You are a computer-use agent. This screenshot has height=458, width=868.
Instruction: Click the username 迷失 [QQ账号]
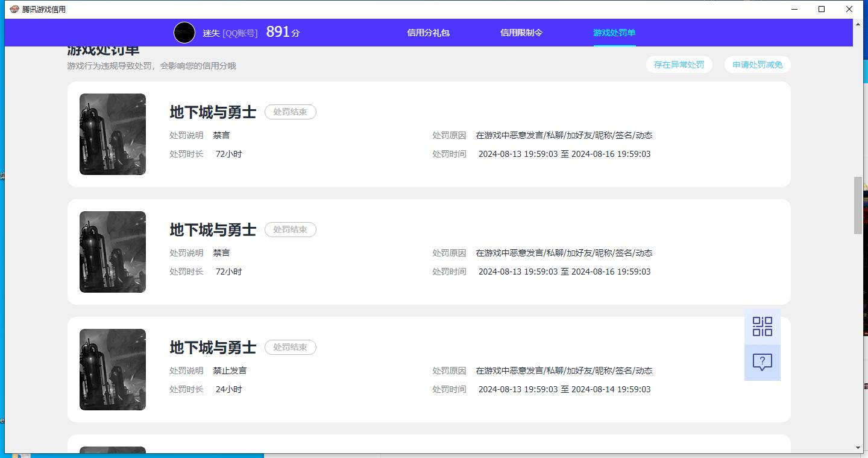(x=230, y=33)
